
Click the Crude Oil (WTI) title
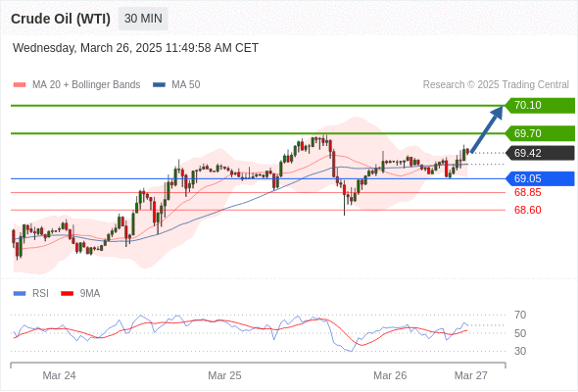(x=61, y=19)
